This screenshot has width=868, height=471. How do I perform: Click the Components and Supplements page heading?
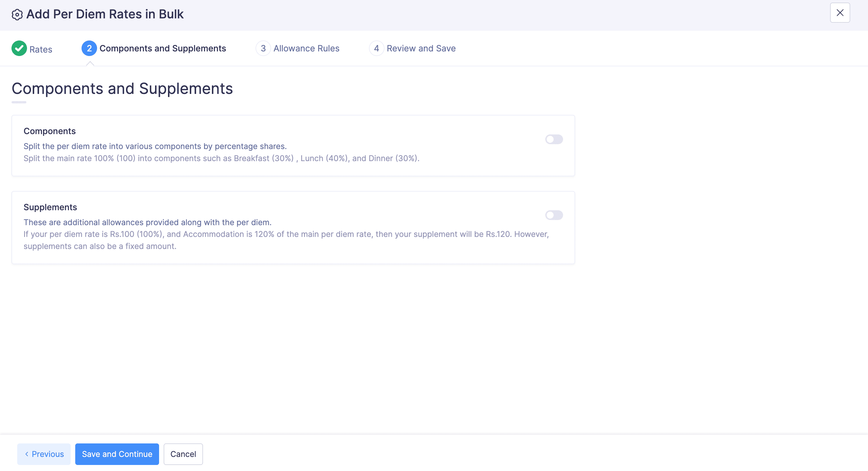pyautogui.click(x=122, y=88)
